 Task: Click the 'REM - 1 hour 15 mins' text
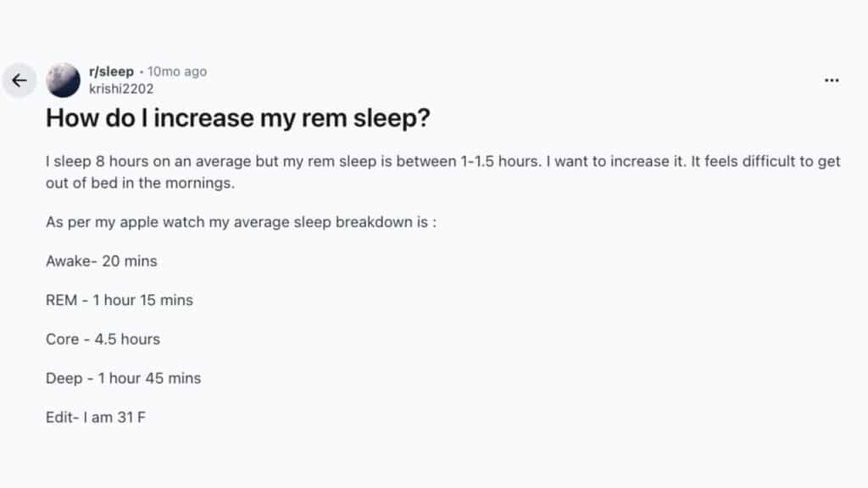tap(119, 300)
